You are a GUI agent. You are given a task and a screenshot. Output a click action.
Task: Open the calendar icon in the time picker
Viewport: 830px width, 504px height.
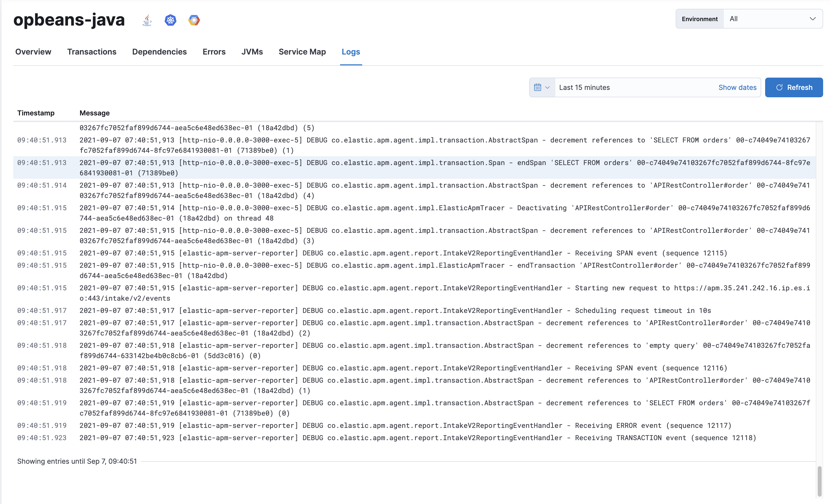(538, 87)
